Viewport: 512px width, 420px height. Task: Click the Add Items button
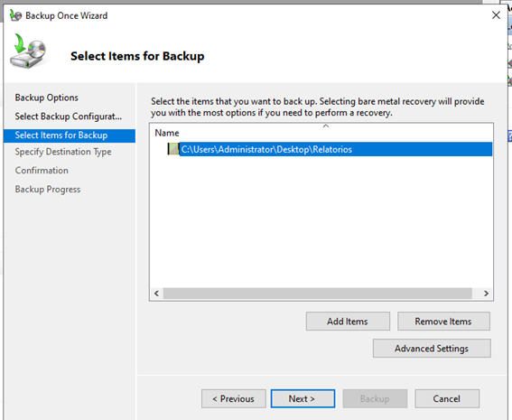[348, 322]
